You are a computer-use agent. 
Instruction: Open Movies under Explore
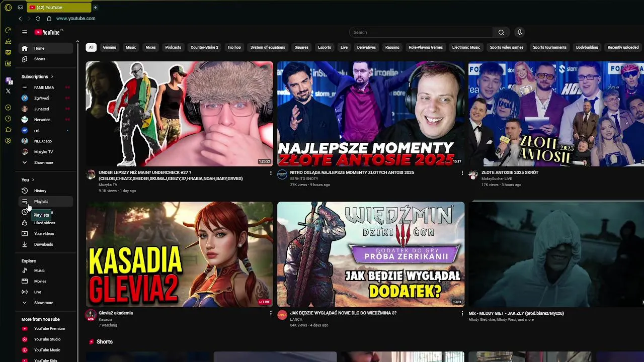(x=46, y=282)
